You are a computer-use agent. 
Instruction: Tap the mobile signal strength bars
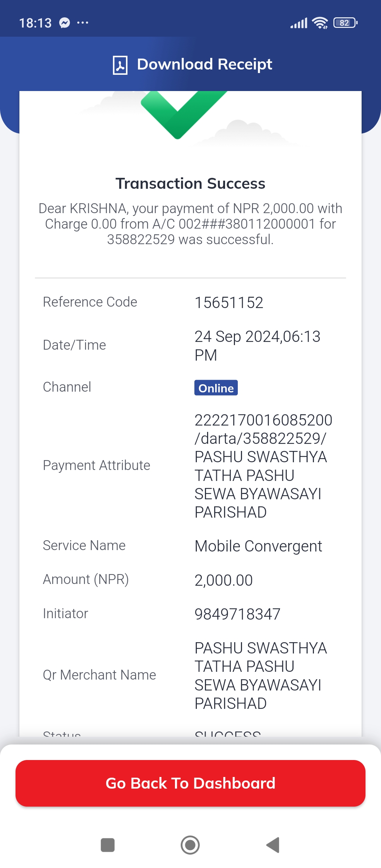click(299, 23)
